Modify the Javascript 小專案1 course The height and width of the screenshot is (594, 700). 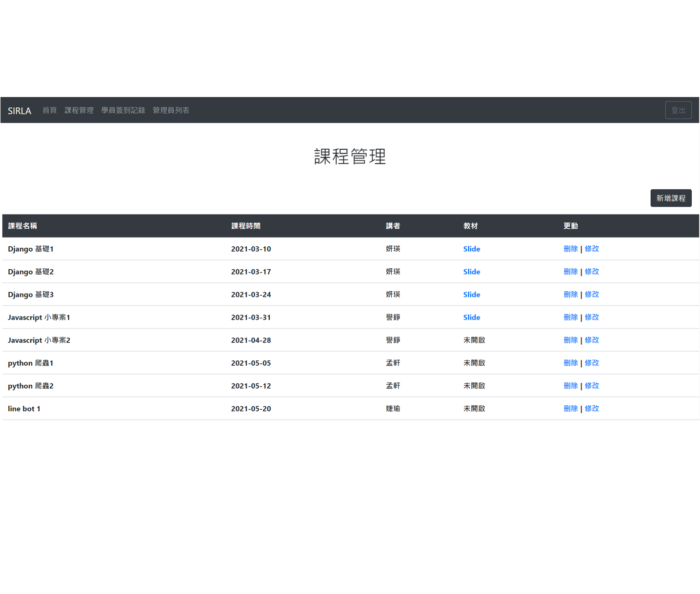(592, 317)
